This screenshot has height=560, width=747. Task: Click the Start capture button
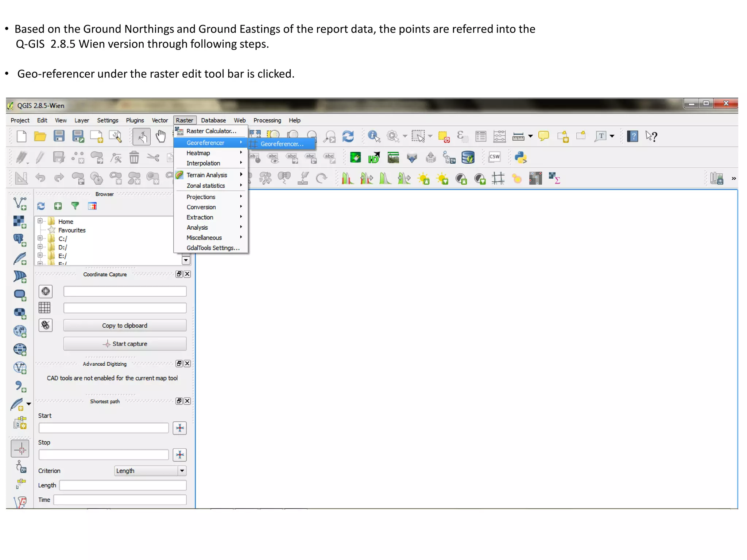pos(125,344)
